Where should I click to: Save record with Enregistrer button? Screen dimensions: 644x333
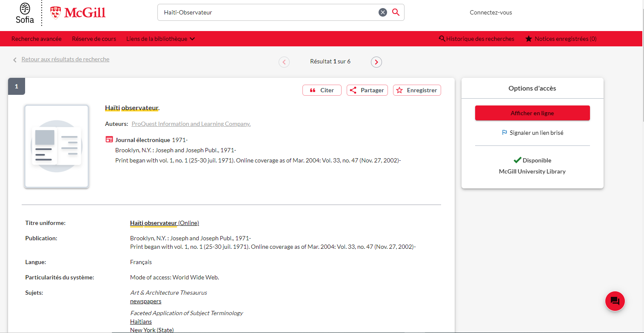(x=417, y=90)
